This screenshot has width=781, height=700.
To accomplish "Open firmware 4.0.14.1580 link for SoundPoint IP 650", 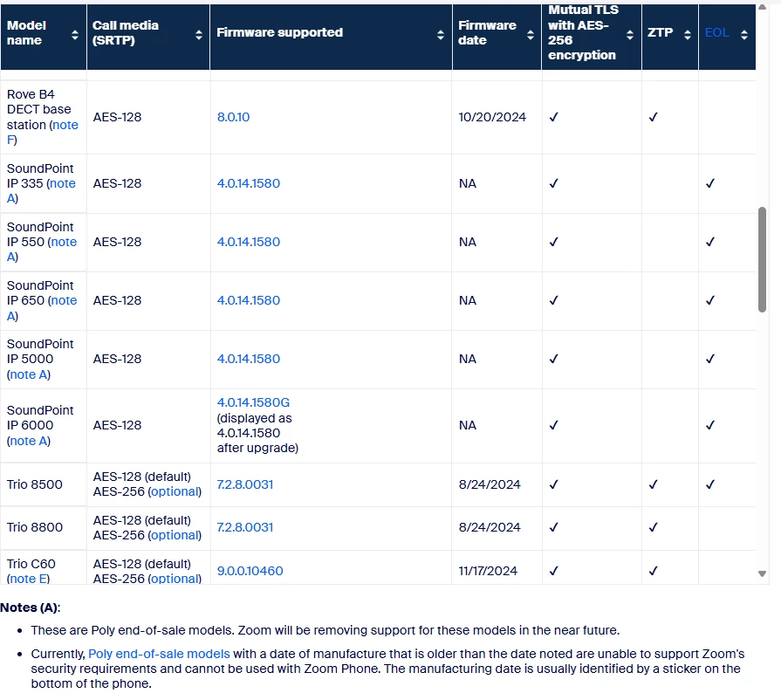I will pyautogui.click(x=249, y=300).
